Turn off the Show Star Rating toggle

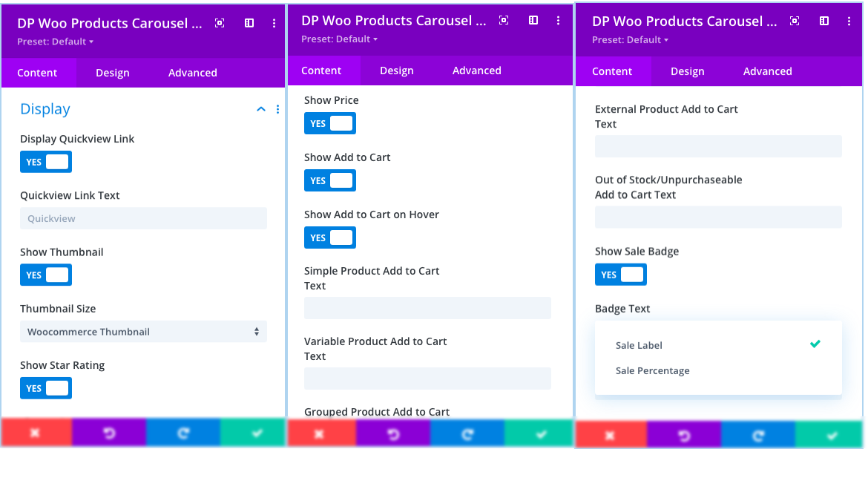(45, 387)
